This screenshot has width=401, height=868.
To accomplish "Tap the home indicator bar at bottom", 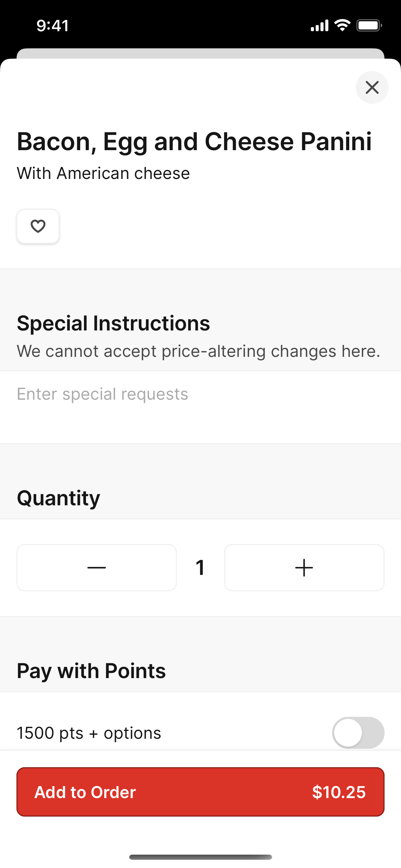I will (200, 857).
